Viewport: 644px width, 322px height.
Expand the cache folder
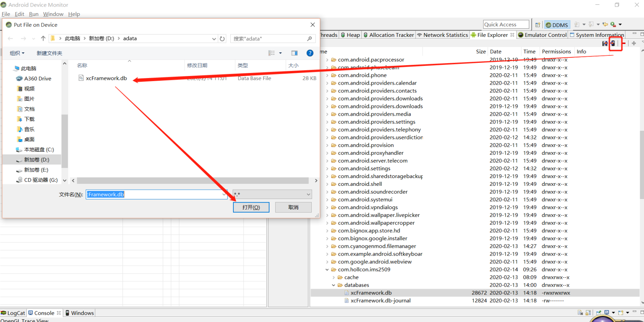(x=333, y=277)
